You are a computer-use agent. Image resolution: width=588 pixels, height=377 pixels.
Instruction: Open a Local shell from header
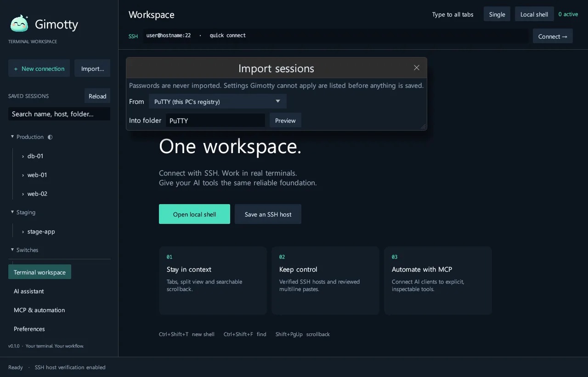534,14
